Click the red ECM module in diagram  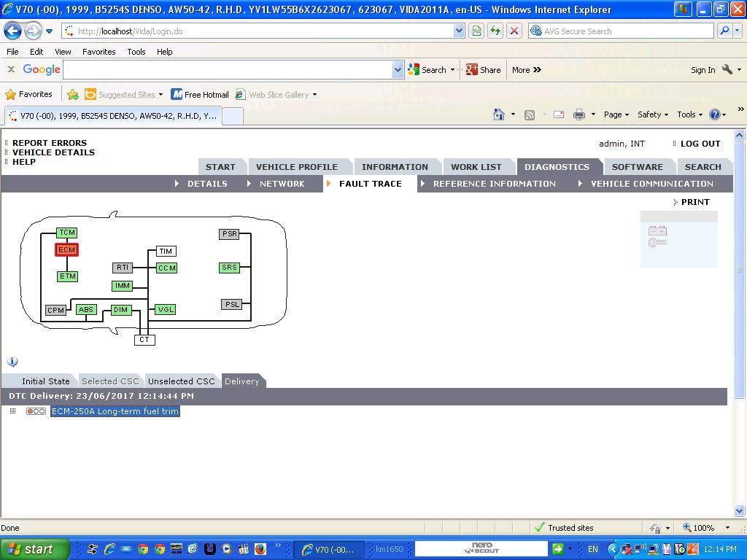[66, 250]
